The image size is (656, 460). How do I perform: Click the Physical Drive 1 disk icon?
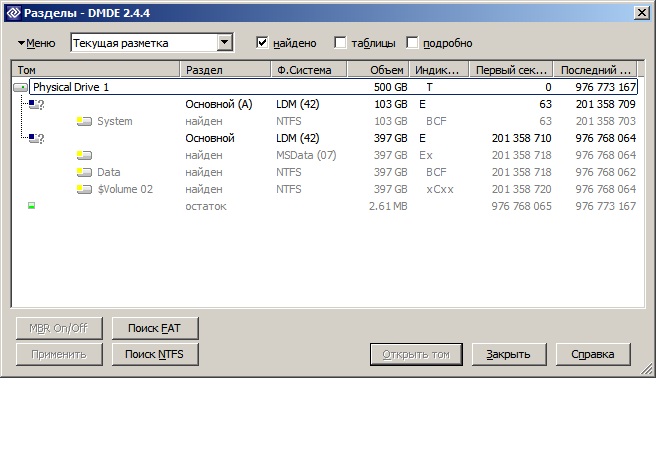point(21,87)
